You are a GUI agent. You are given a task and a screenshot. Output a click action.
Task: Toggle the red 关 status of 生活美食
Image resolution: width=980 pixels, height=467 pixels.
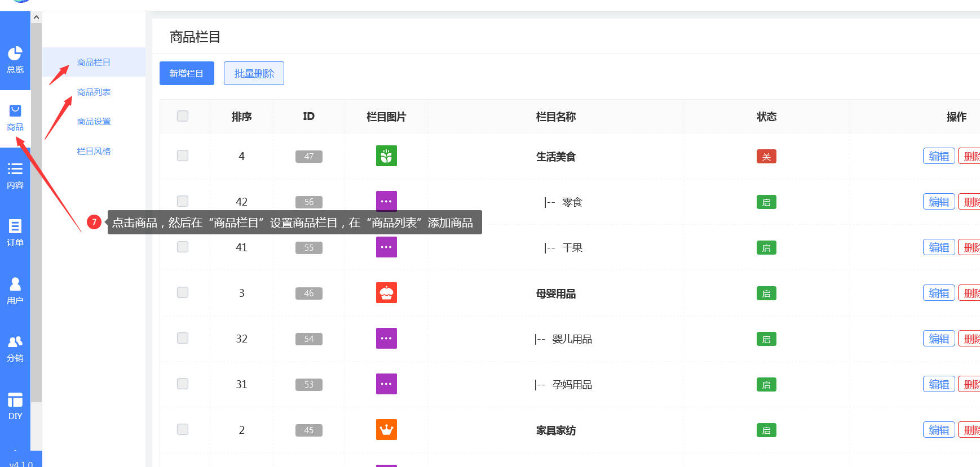pyautogui.click(x=766, y=157)
